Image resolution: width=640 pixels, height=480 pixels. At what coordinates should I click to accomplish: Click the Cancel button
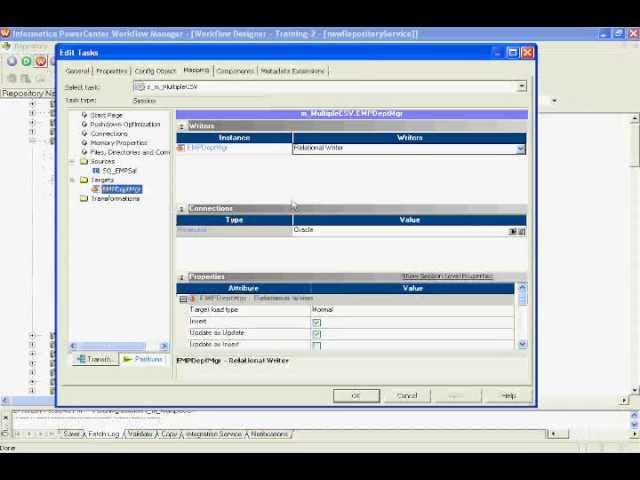coord(407,396)
